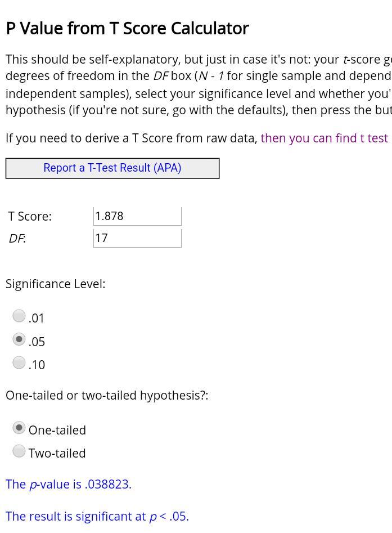Click the 'If you need to derive a T Score' sentence
The width and height of the screenshot is (392, 533).
tap(132, 138)
